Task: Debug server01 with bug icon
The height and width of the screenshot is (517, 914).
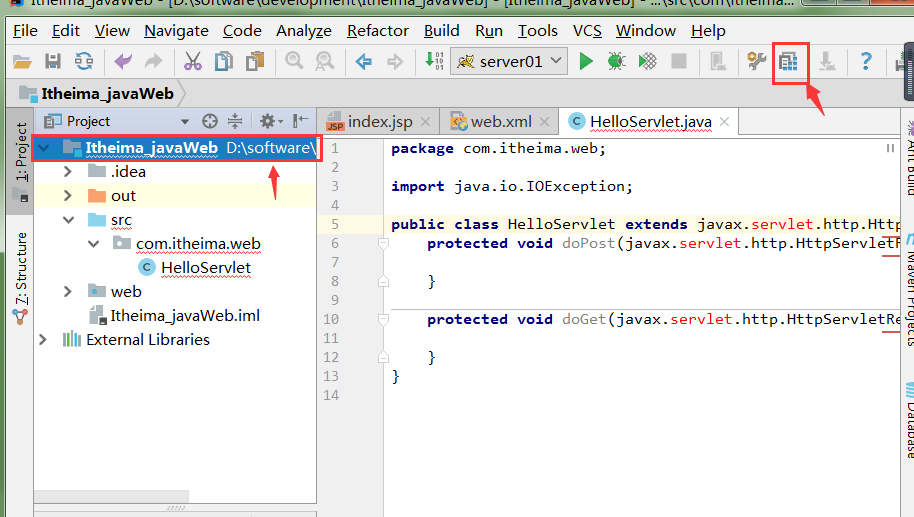Action: coord(616,61)
